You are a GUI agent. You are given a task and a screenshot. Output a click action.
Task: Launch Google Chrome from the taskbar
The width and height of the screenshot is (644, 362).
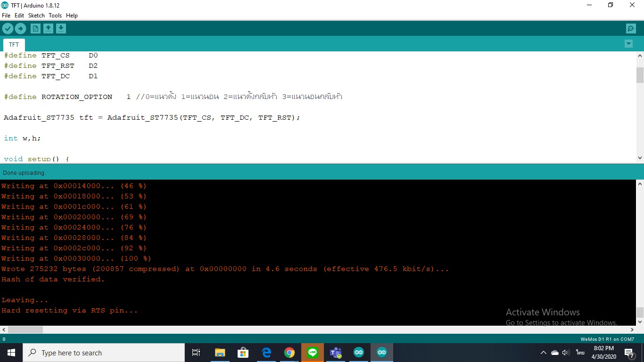point(289,353)
